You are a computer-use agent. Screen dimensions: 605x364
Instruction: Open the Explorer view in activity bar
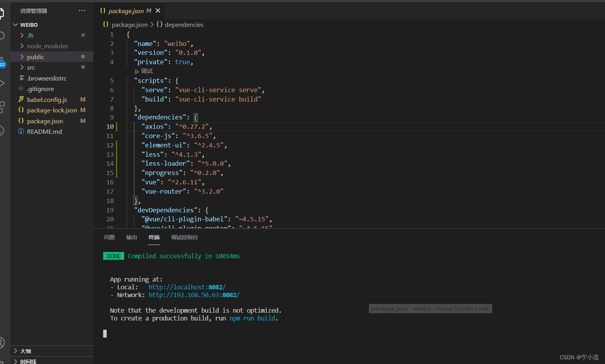[x=2, y=13]
